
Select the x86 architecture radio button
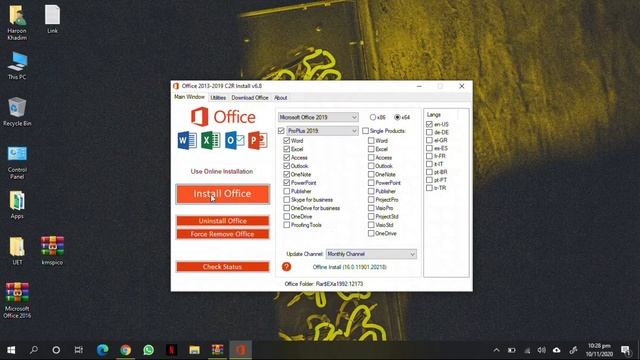pyautogui.click(x=373, y=117)
